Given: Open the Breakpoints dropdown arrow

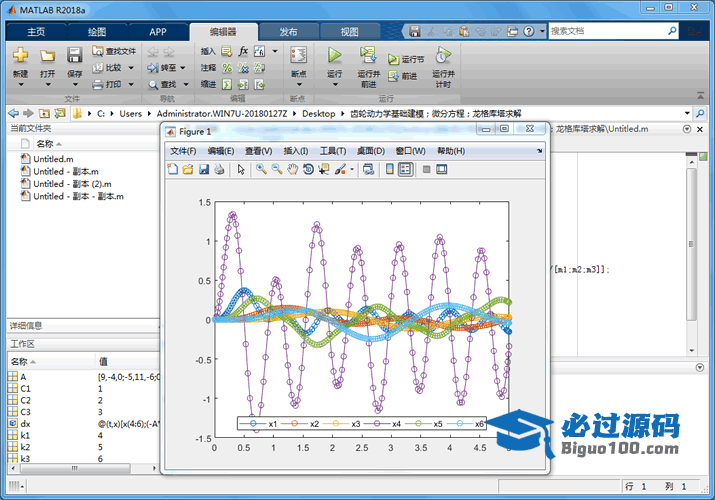Looking at the screenshot, I should (299, 84).
